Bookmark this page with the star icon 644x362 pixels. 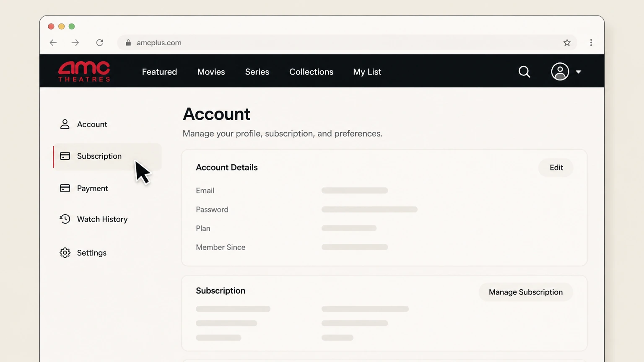click(567, 43)
